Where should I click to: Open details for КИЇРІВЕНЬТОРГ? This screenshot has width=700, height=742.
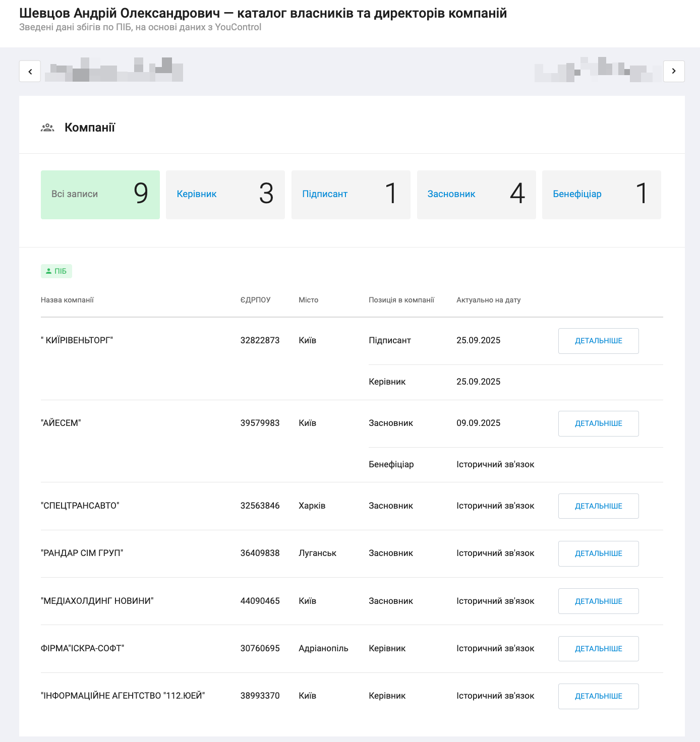[598, 341]
